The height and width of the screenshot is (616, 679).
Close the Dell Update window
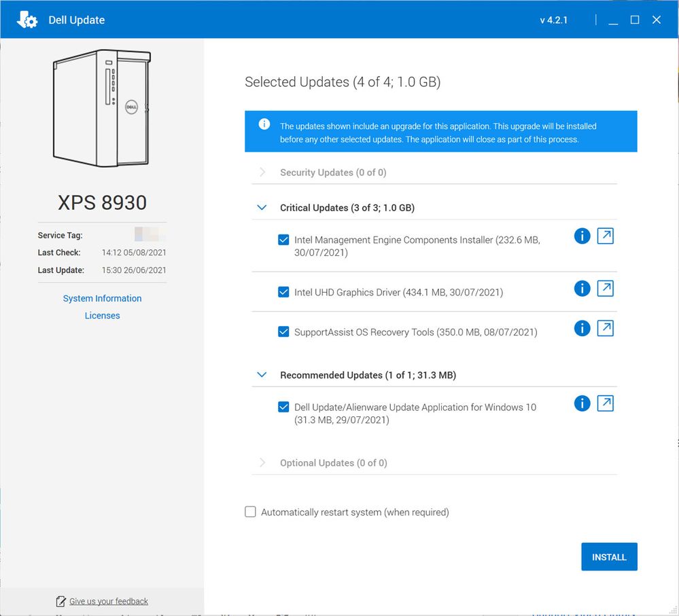click(x=657, y=20)
